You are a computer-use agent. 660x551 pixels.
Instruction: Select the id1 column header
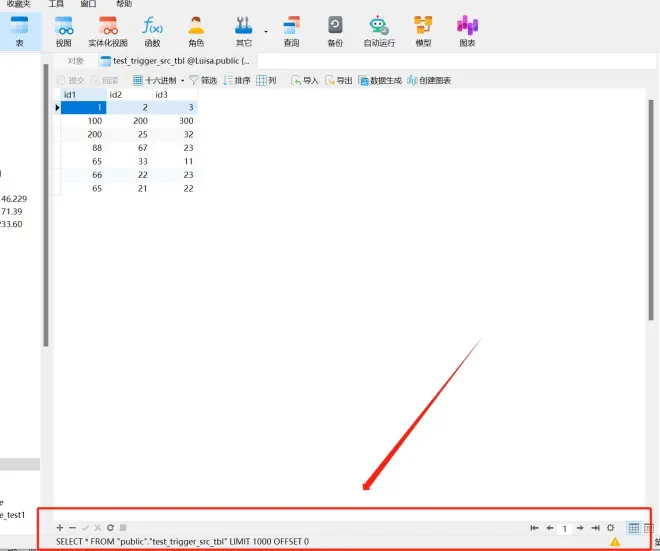tap(83, 95)
